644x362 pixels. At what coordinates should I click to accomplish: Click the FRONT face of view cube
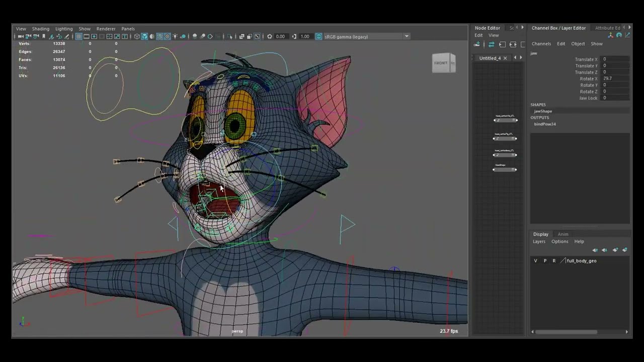pyautogui.click(x=441, y=63)
